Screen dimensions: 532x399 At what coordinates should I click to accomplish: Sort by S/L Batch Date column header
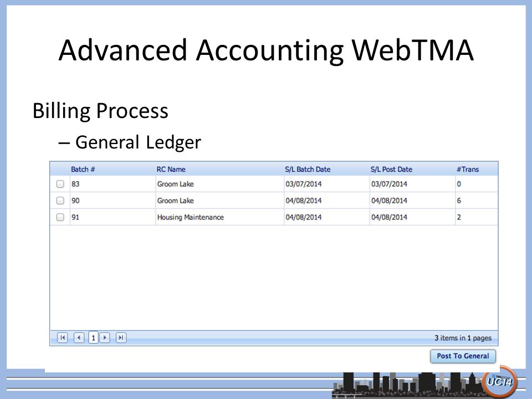click(308, 170)
